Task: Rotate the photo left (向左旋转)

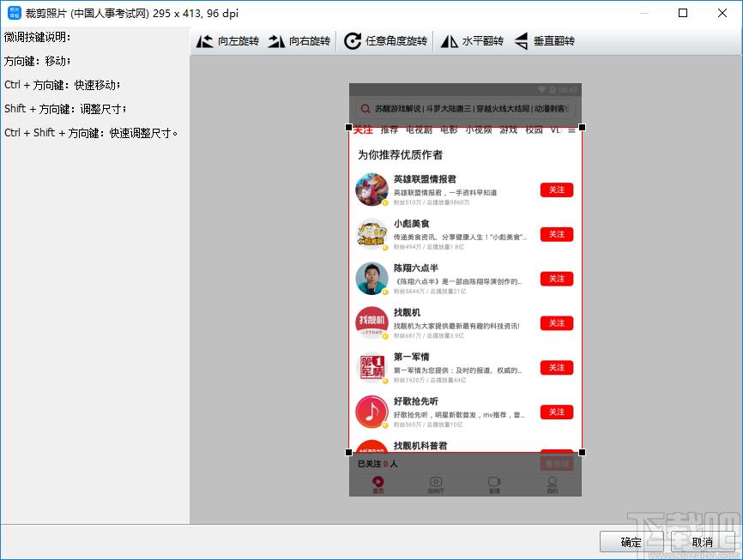Action: tap(228, 41)
